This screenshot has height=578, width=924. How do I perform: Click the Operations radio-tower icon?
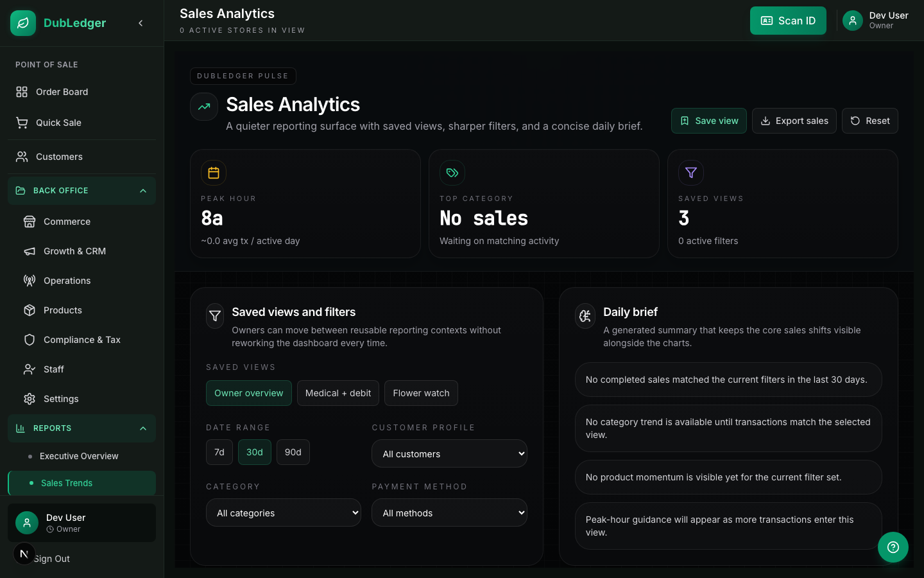pos(30,281)
